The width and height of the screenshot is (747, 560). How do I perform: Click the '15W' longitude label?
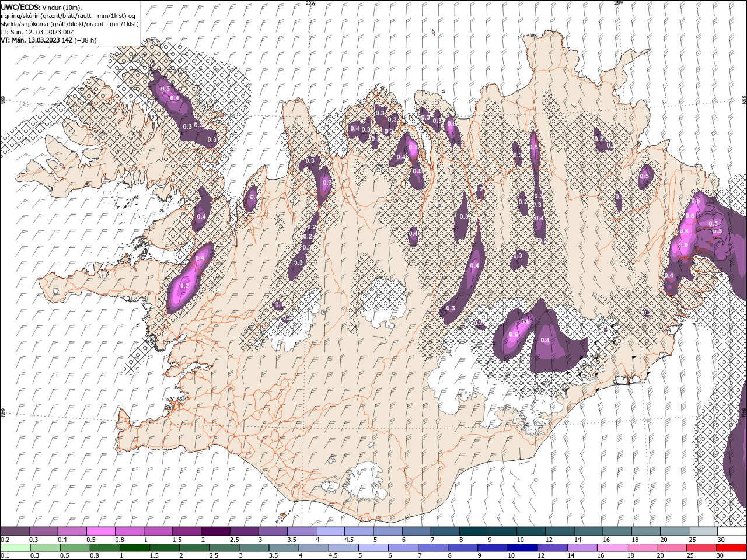[618, 3]
